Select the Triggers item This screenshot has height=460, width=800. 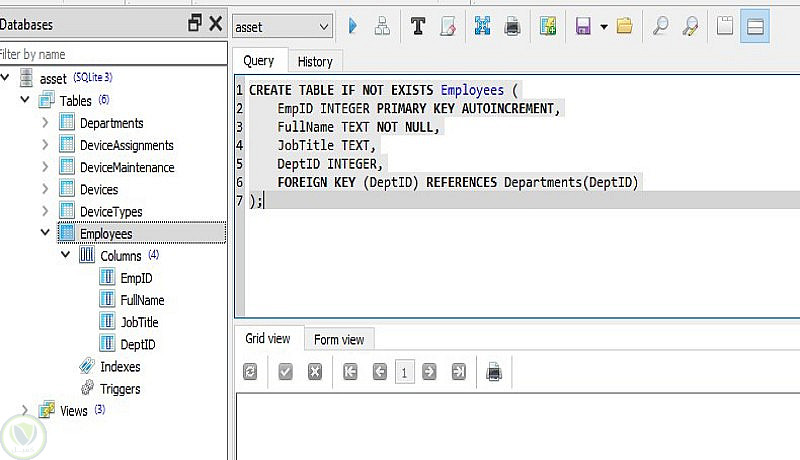(x=120, y=389)
